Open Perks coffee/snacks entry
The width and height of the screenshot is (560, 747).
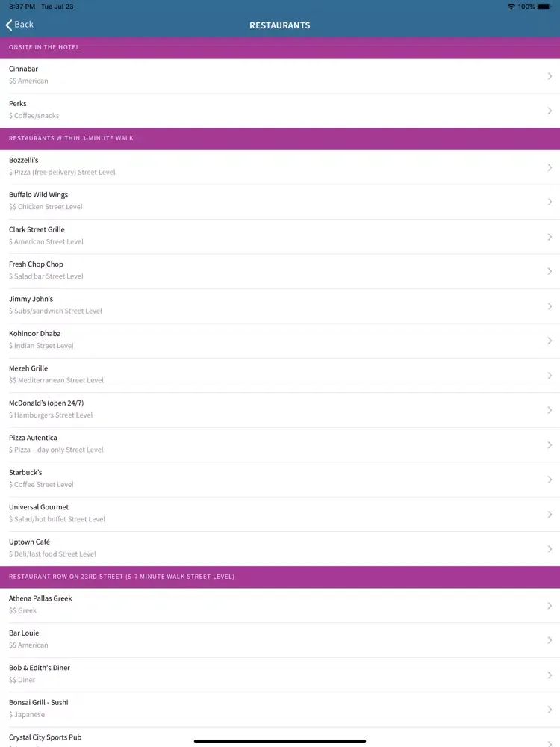click(280, 111)
